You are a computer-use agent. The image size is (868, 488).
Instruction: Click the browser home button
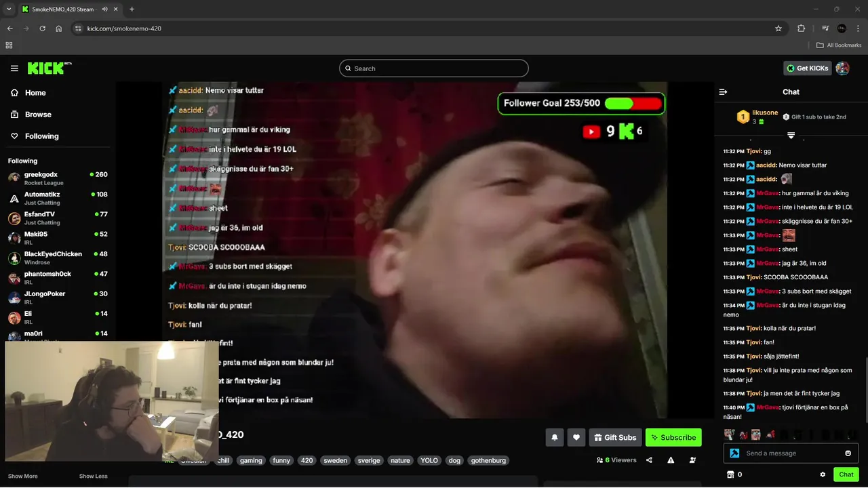pyautogui.click(x=59, y=28)
